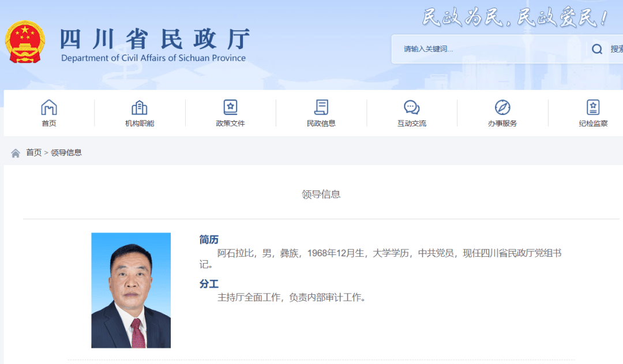This screenshot has height=364, width=623.
Task: Click the 四川省民政厅 header title
Action: (x=156, y=39)
